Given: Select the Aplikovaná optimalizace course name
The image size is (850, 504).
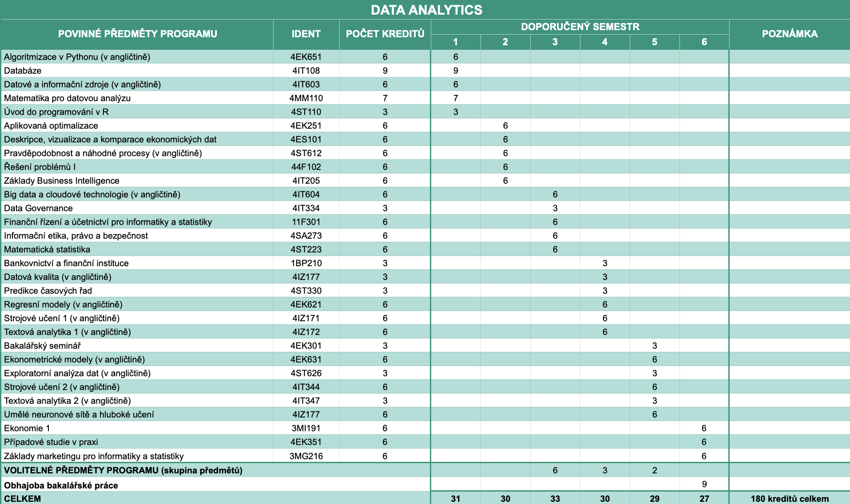Looking at the screenshot, I should (x=51, y=126).
